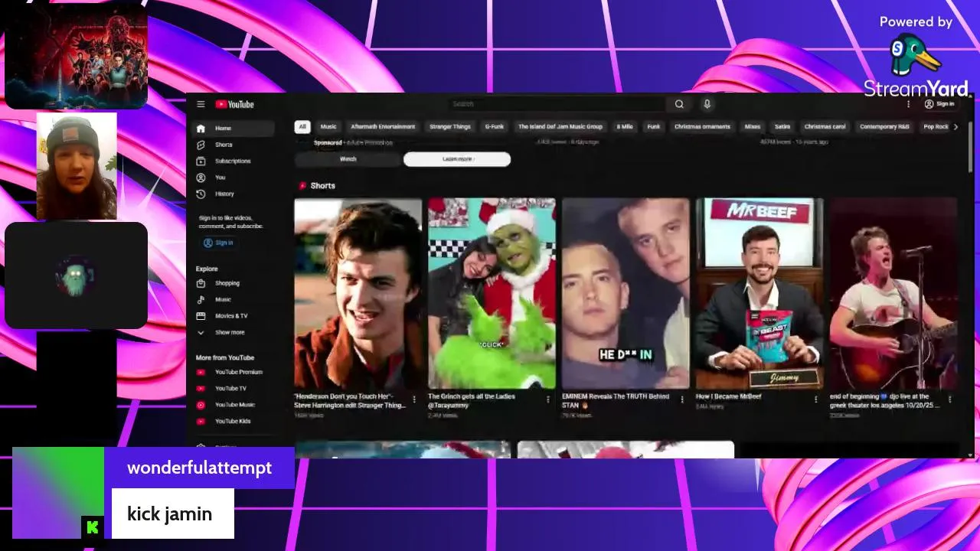Click the Shorts section icon

click(x=302, y=186)
